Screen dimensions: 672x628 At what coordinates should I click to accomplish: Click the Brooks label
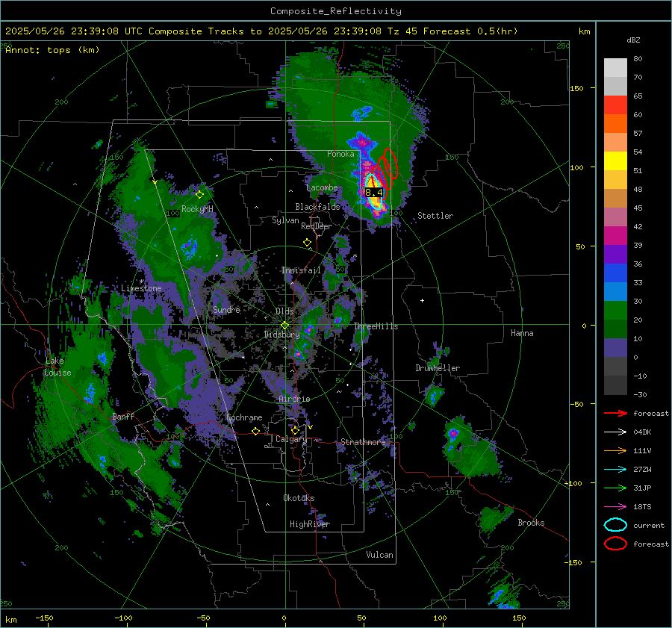tap(531, 523)
